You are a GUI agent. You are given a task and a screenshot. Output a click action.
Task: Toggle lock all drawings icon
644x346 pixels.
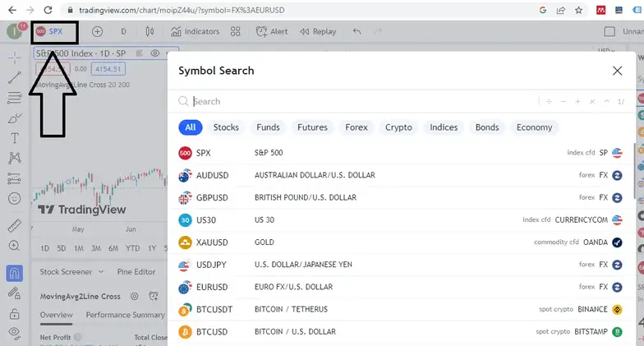click(x=14, y=315)
